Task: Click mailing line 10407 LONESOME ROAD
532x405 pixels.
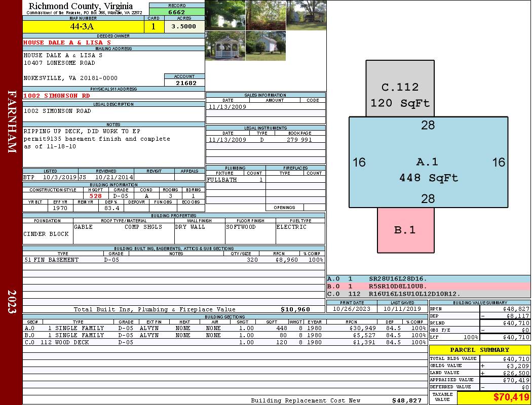Action: 59,63
